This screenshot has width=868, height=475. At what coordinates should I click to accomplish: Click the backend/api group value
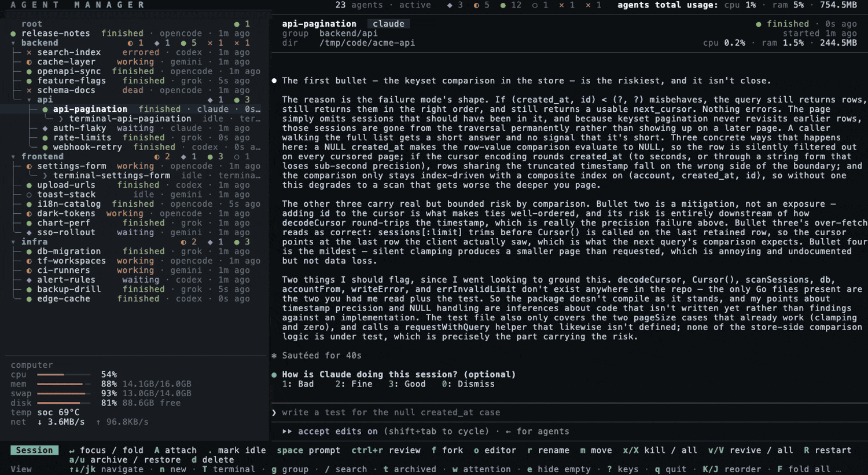point(348,34)
